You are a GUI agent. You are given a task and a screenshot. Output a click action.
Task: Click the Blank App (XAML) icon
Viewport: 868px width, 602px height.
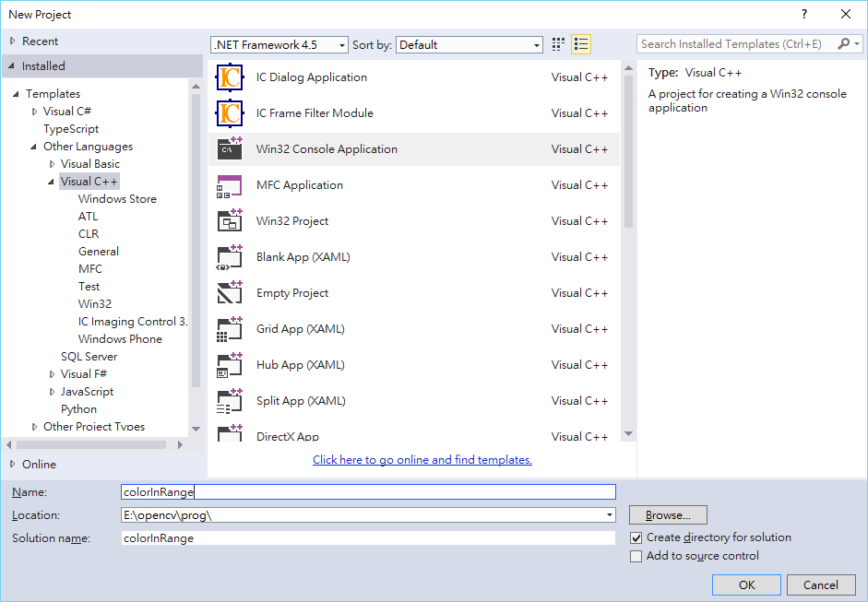(229, 256)
